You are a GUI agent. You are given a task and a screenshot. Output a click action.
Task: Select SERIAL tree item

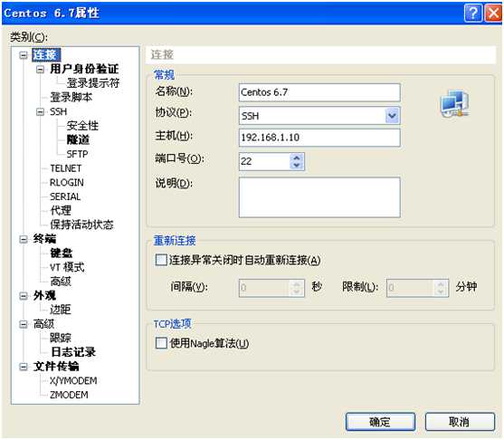[65, 196]
